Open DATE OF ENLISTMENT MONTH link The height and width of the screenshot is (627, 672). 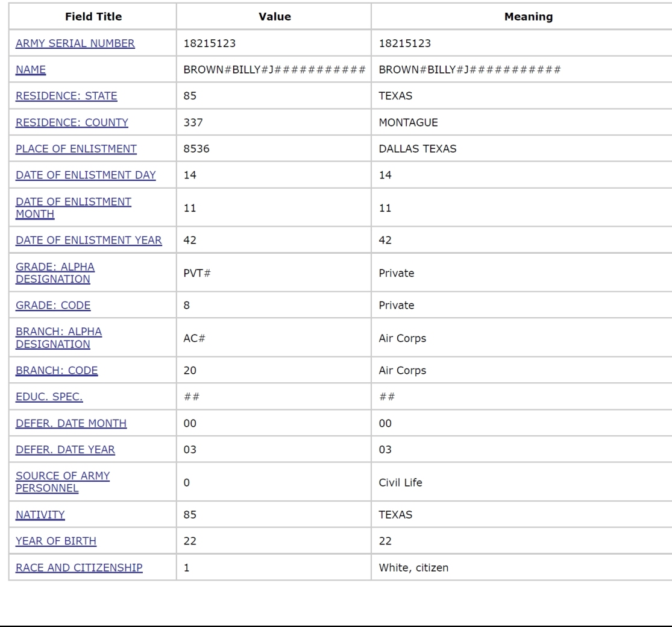click(x=74, y=207)
